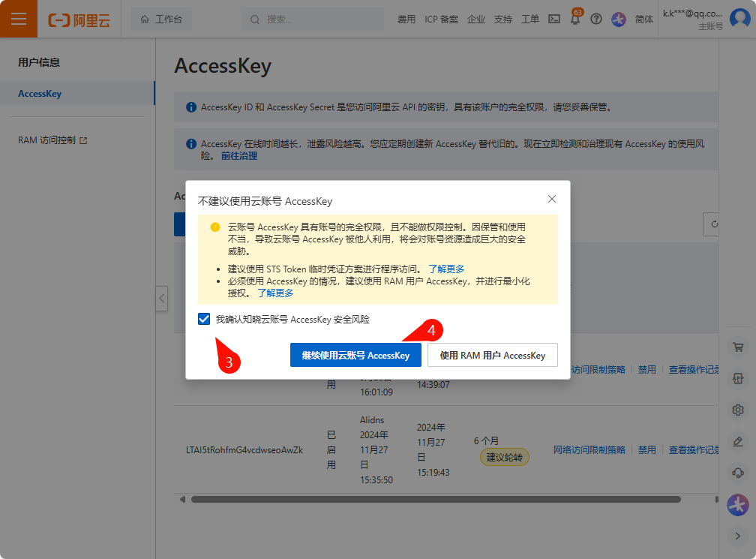Viewport: 756px width, 559px height.
Task: Click the refresh icon button beside table
Action: pos(712,224)
